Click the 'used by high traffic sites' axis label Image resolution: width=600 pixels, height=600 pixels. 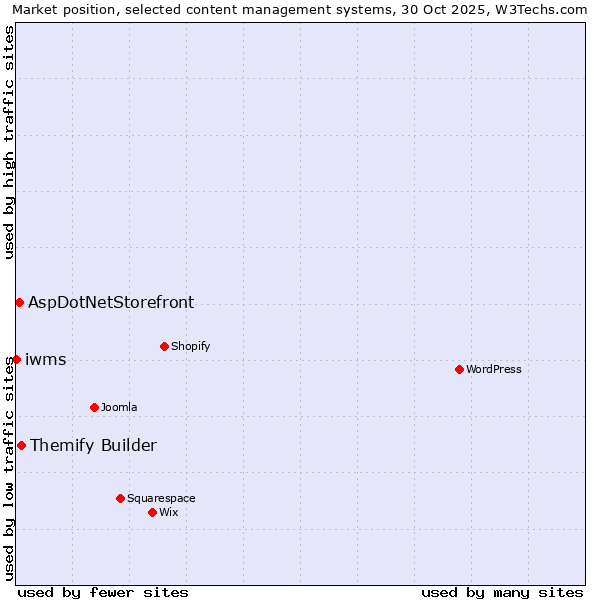point(9,142)
